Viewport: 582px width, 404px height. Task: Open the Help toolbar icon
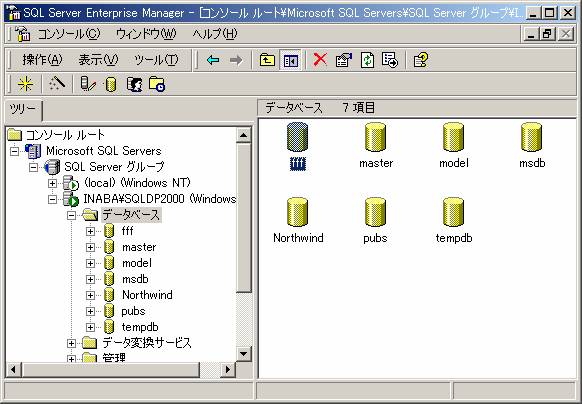[421, 60]
